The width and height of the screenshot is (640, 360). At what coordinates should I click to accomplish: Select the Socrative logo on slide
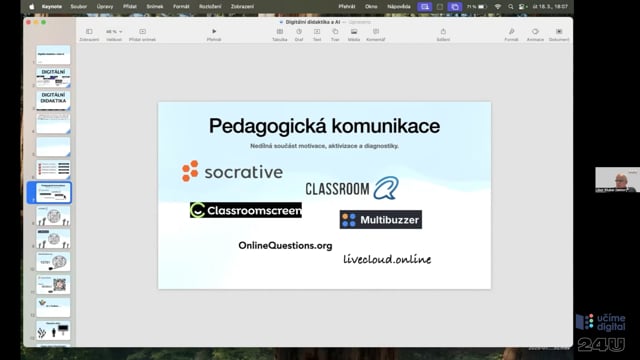[x=232, y=171]
